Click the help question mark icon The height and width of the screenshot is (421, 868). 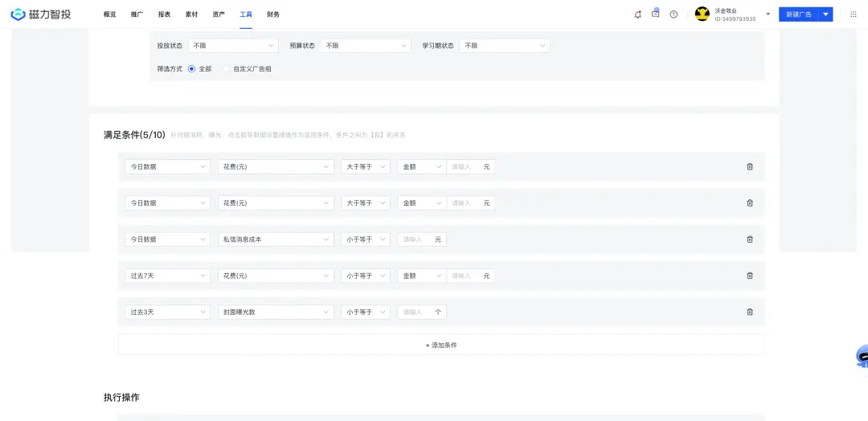[x=674, y=14]
